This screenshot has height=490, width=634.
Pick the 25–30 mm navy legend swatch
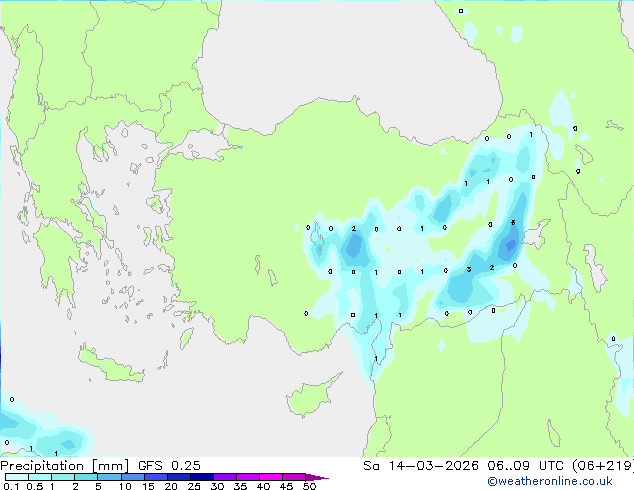pyautogui.click(x=201, y=477)
